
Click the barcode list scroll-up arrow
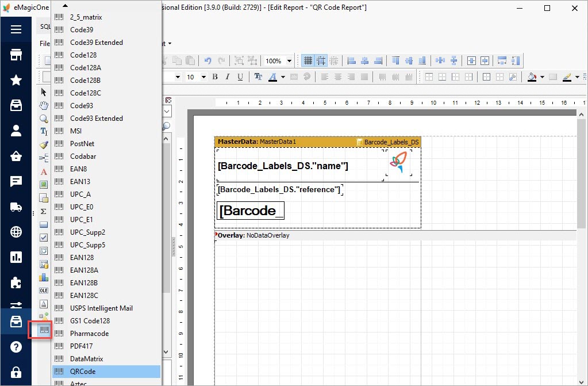[65, 5]
